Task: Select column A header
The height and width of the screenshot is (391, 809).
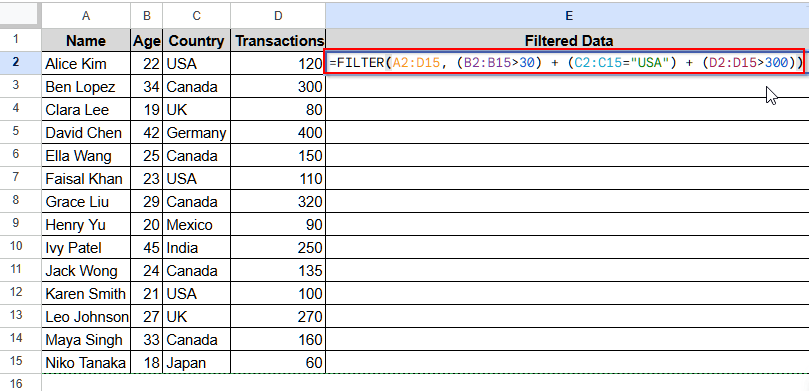Action: [86, 16]
